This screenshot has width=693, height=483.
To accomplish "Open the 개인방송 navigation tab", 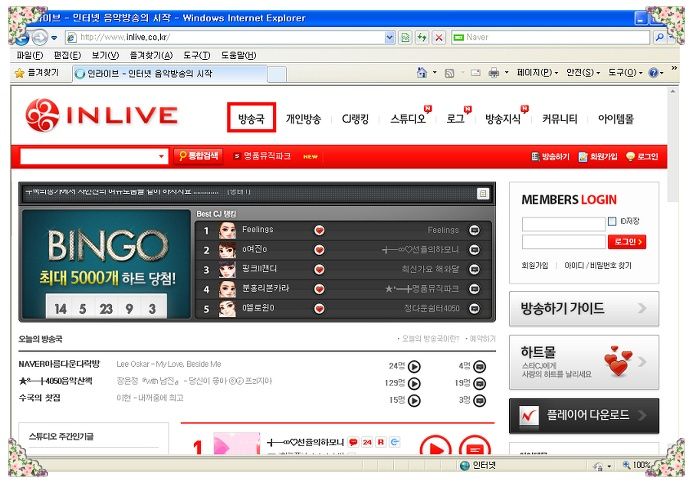I will click(x=303, y=118).
